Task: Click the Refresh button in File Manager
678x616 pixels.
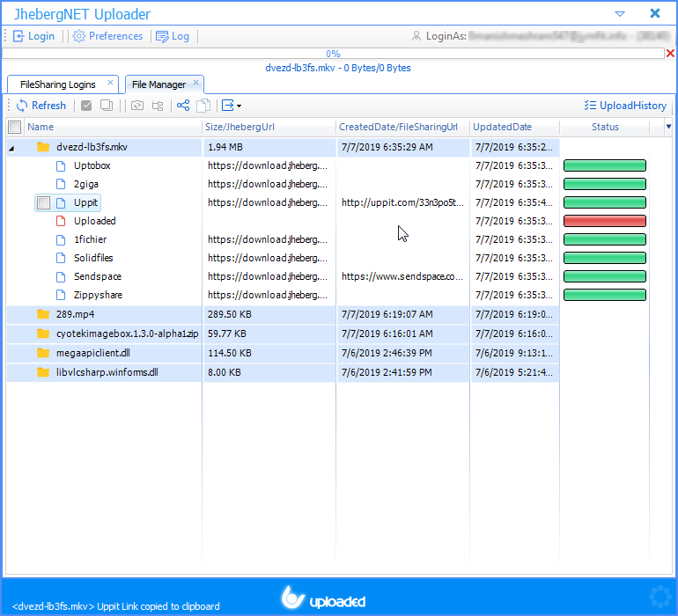Action: [x=41, y=106]
